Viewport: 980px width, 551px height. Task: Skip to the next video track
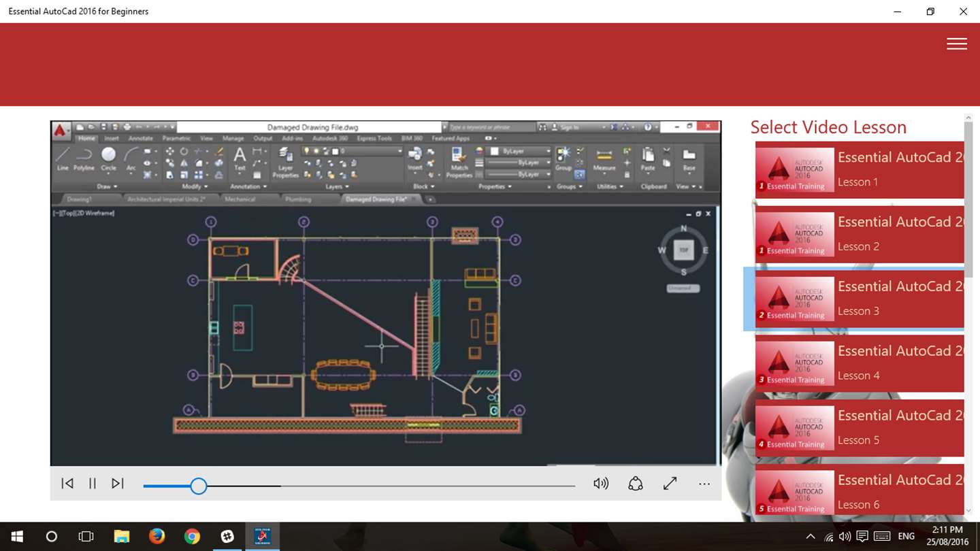click(x=118, y=484)
